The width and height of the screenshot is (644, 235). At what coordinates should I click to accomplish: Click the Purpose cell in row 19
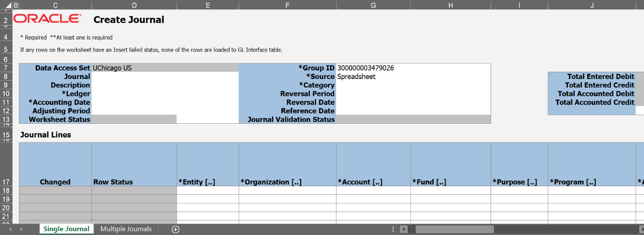click(519, 199)
